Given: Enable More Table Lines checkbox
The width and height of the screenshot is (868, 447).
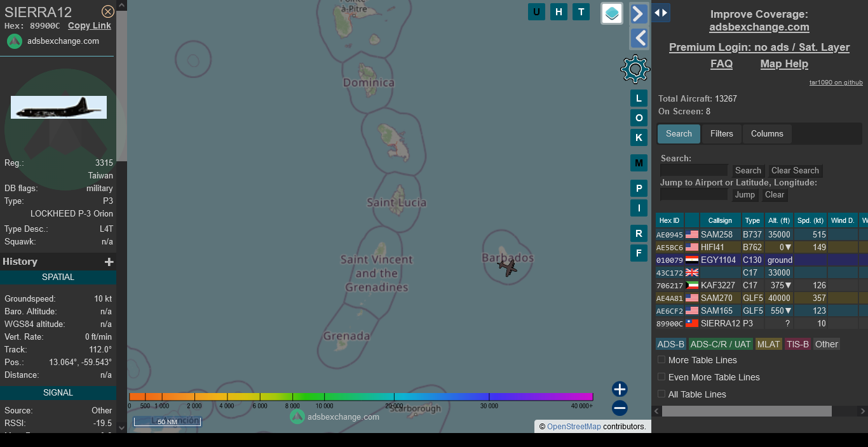Looking at the screenshot, I should (x=661, y=360).
